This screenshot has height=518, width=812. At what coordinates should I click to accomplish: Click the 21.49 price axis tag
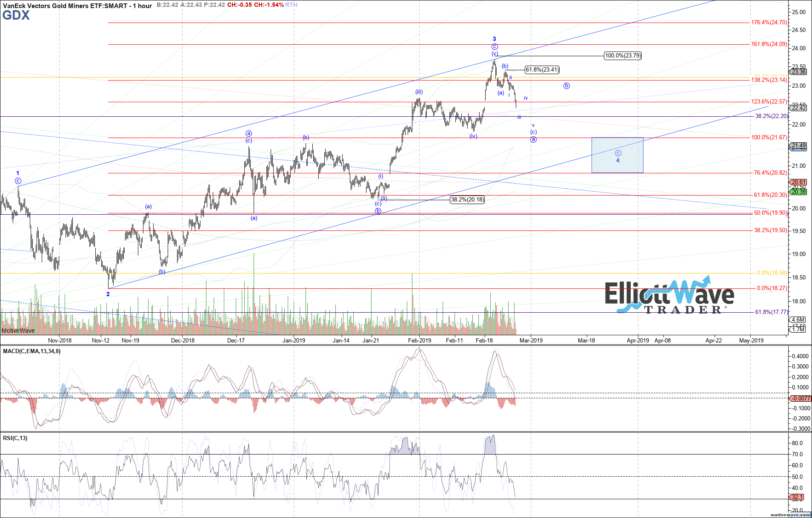click(x=798, y=146)
